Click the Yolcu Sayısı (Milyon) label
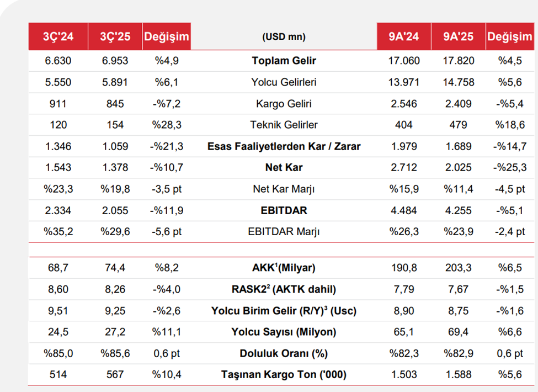This screenshot has width=538, height=392. [x=284, y=332]
